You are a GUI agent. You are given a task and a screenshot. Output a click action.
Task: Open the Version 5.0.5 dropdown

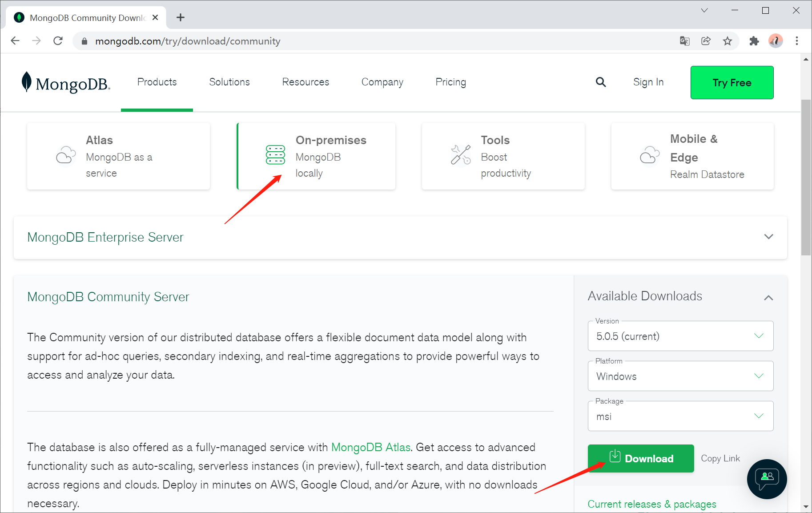coord(680,336)
